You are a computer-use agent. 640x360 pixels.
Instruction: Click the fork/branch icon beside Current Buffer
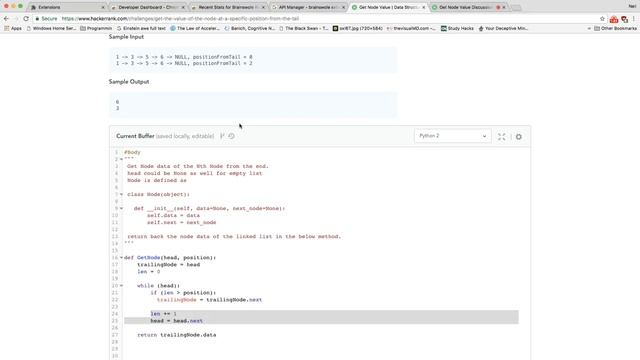(x=222, y=136)
